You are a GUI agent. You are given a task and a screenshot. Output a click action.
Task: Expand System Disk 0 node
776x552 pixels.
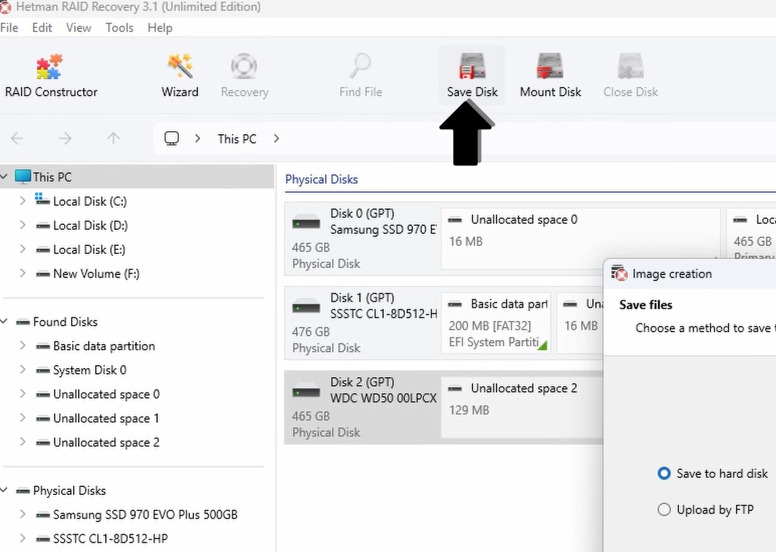[x=23, y=370]
